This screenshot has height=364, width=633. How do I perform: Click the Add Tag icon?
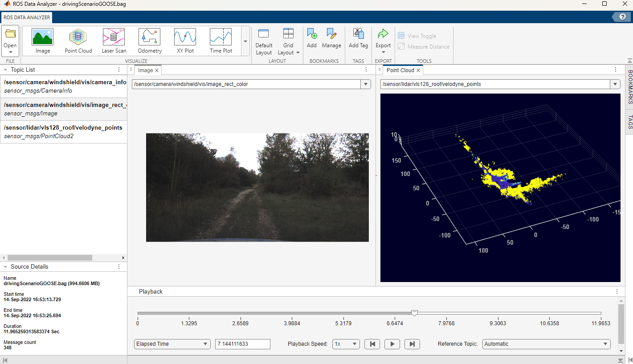point(358,38)
